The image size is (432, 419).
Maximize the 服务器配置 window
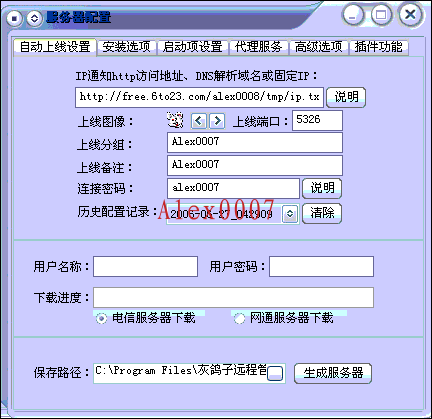click(381, 15)
